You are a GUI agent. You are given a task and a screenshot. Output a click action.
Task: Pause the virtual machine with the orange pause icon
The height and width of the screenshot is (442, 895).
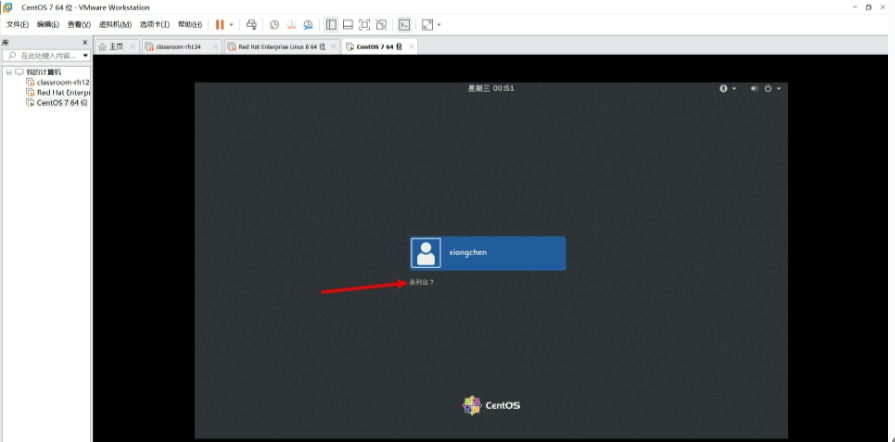coord(220,25)
